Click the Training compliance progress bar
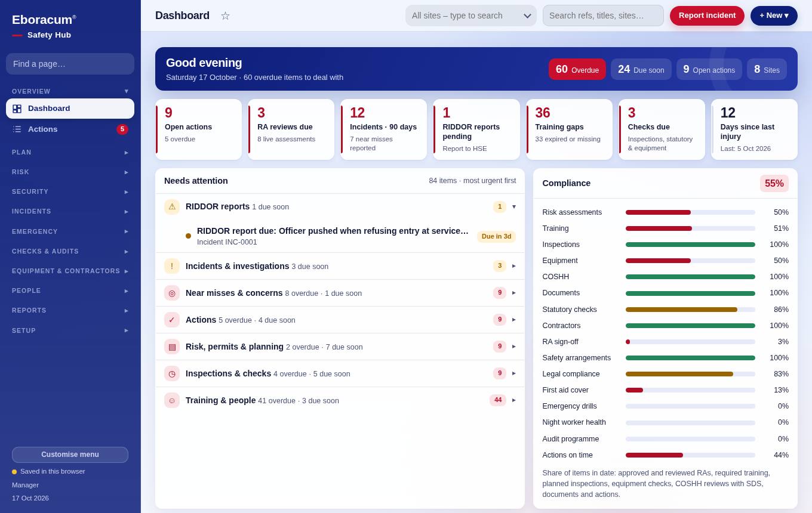 [690, 228]
